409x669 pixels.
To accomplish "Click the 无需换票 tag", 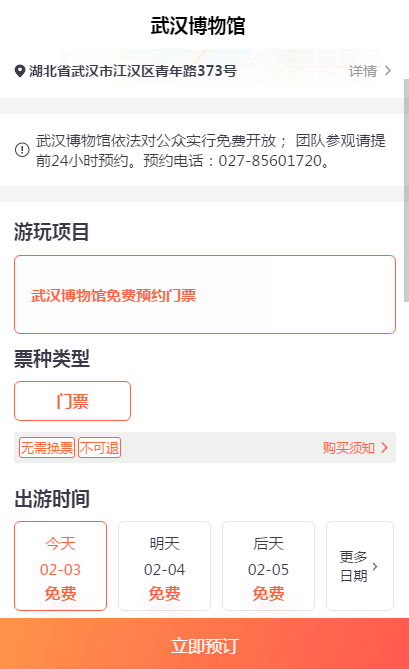I will [x=47, y=448].
